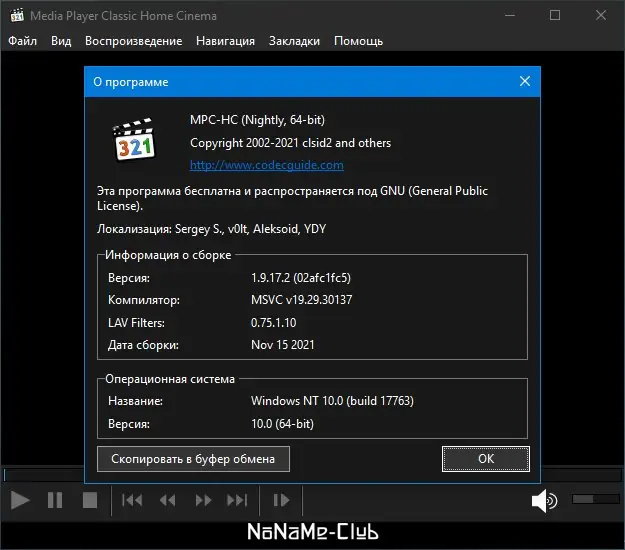Adjust the volume slider
Screen dimensions: 625x550
click(596, 499)
